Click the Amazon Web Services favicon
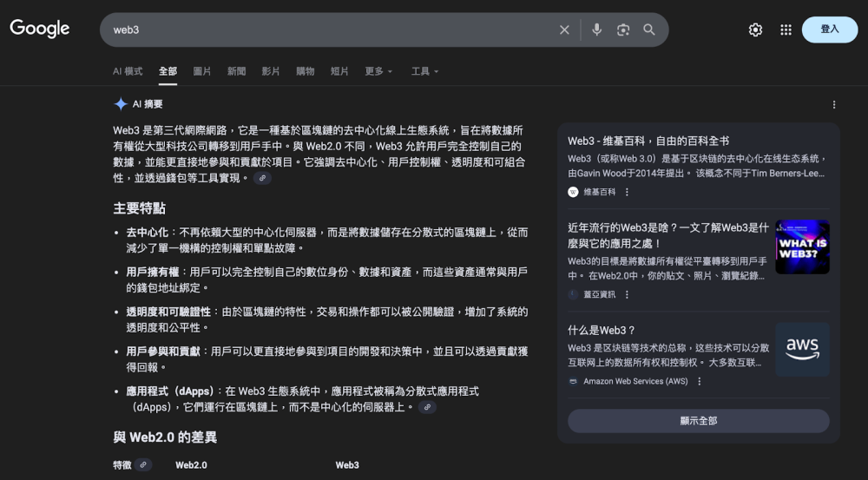 tap(573, 381)
